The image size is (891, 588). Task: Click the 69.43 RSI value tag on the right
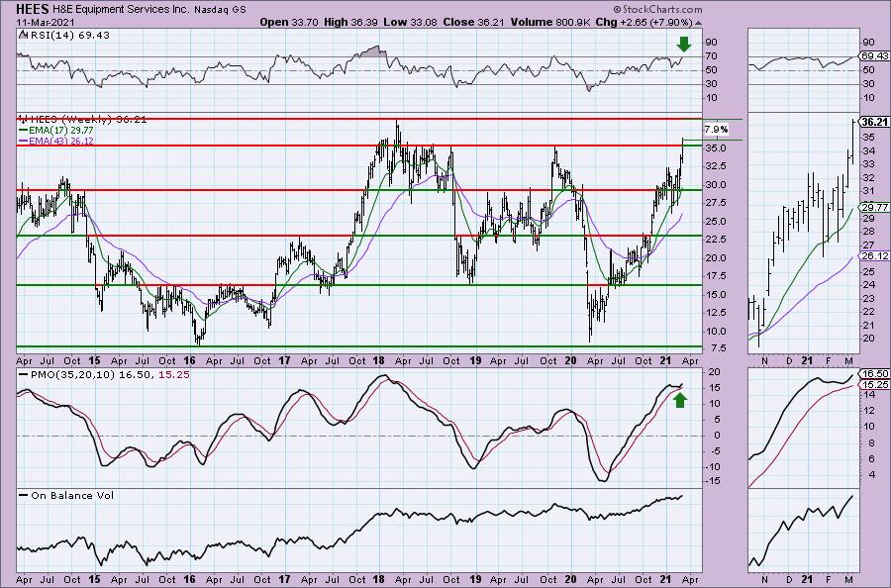tap(875, 56)
